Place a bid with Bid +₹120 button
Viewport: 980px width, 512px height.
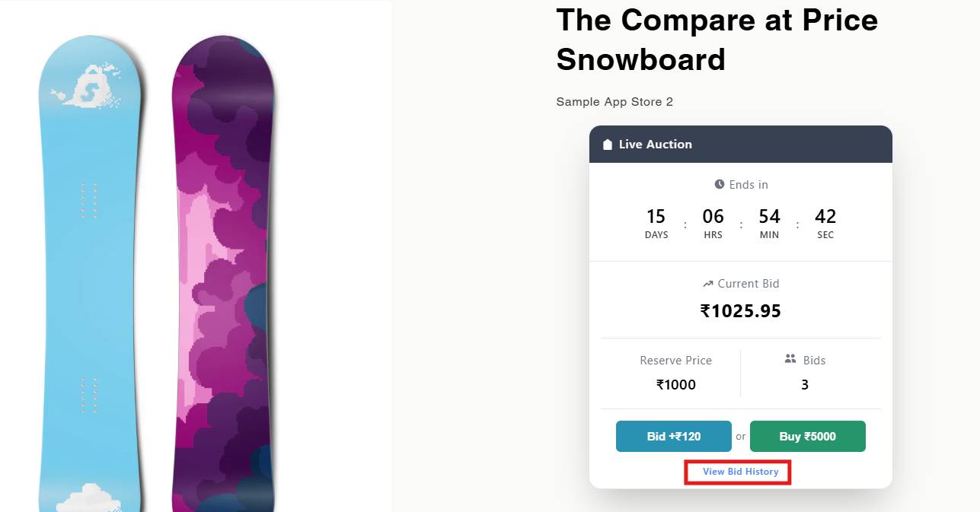click(x=673, y=437)
